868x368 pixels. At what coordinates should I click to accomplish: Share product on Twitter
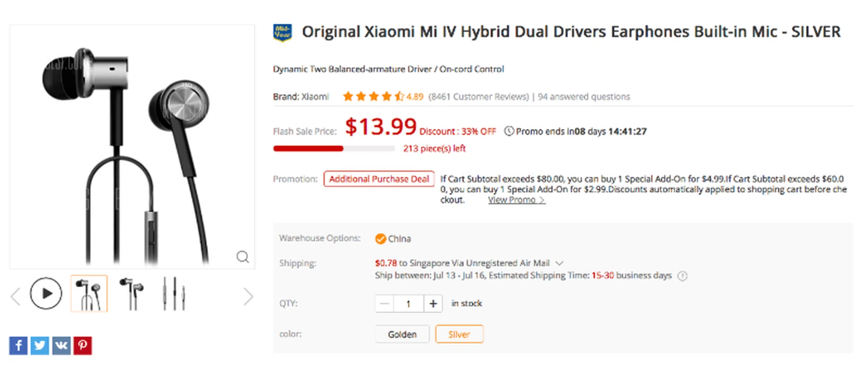click(40, 346)
